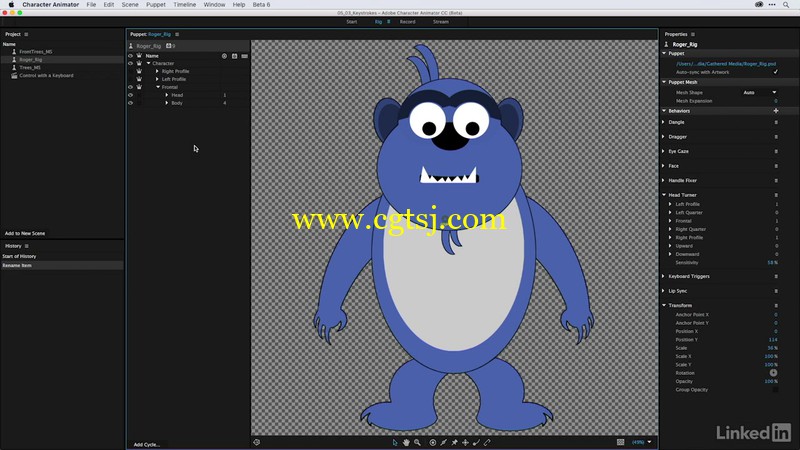Toggle independence crown on Frontal layer
This screenshot has height=450, width=800.
click(x=139, y=87)
